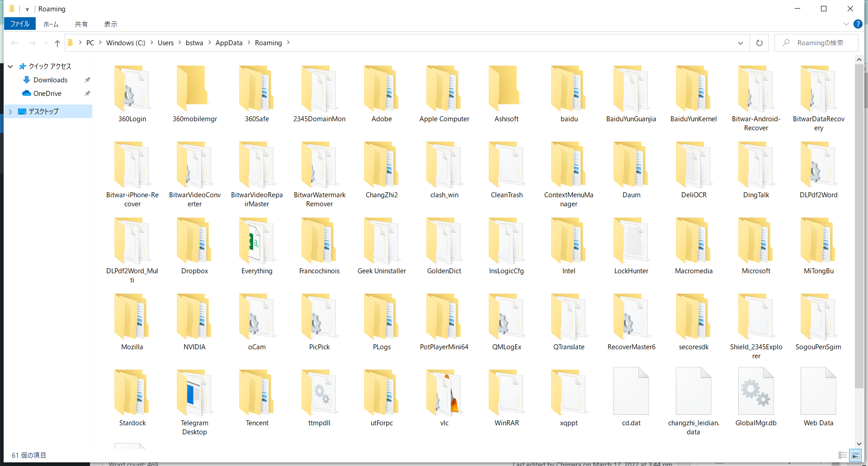Switch to large icons view layout
The width and height of the screenshot is (868, 466).
tap(855, 455)
